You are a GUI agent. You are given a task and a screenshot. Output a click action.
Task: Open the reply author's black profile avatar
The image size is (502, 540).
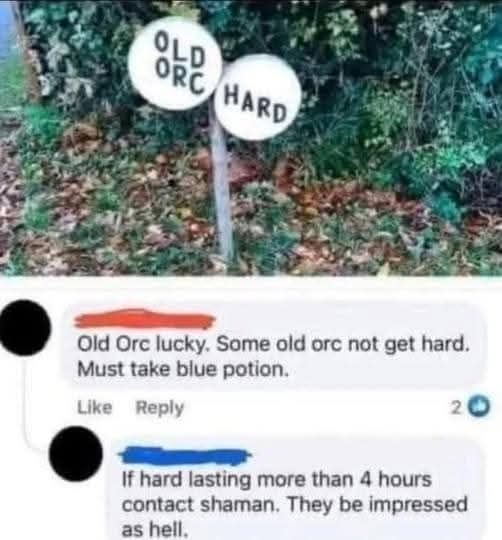76,454
